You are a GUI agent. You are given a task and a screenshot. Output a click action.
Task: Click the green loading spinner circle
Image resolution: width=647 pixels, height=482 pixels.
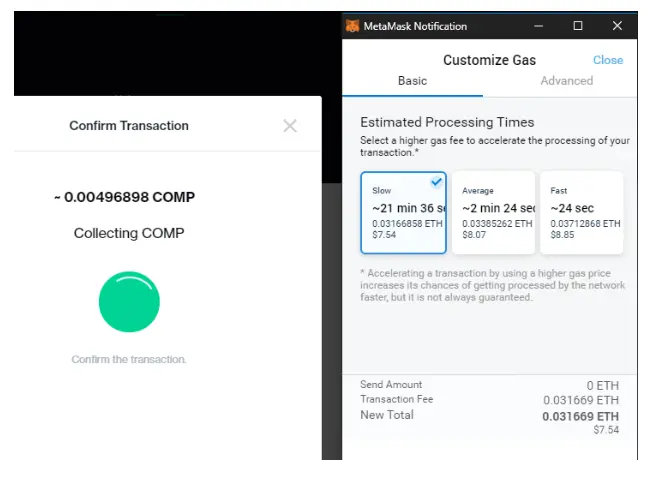pyautogui.click(x=129, y=301)
